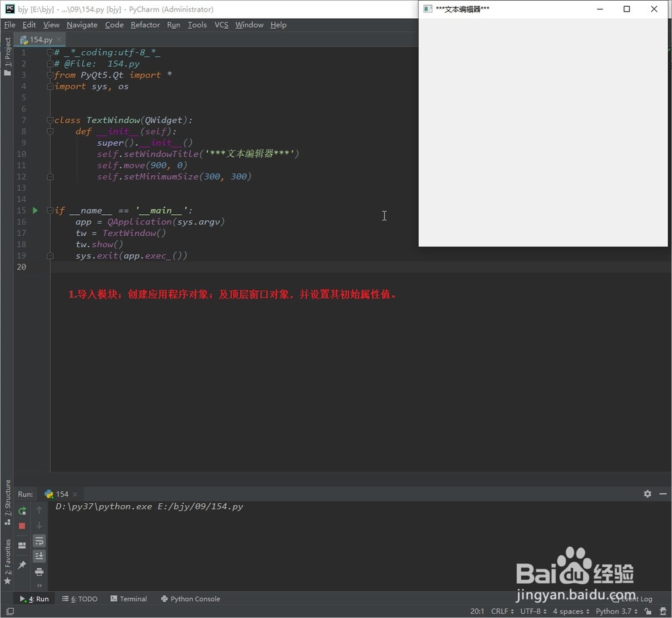Screen dimensions: 672x618
Task: Click line number 15 in the gutter
Action: pyautogui.click(x=22, y=210)
